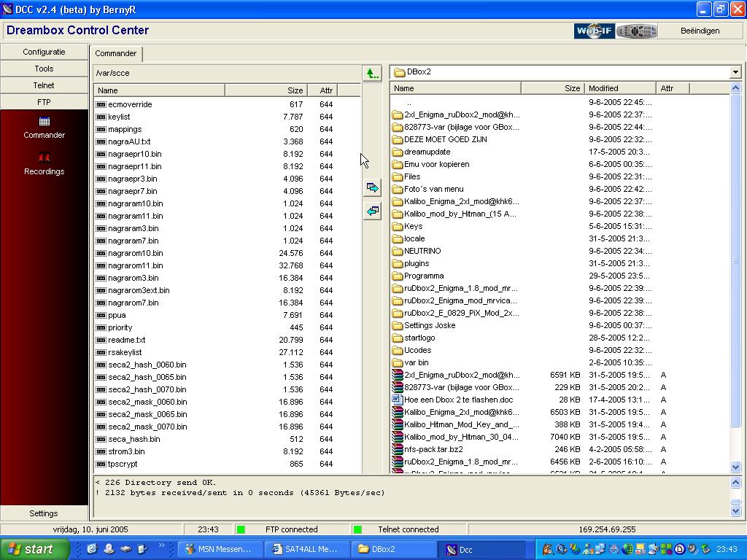Open the FTP section

[44, 102]
